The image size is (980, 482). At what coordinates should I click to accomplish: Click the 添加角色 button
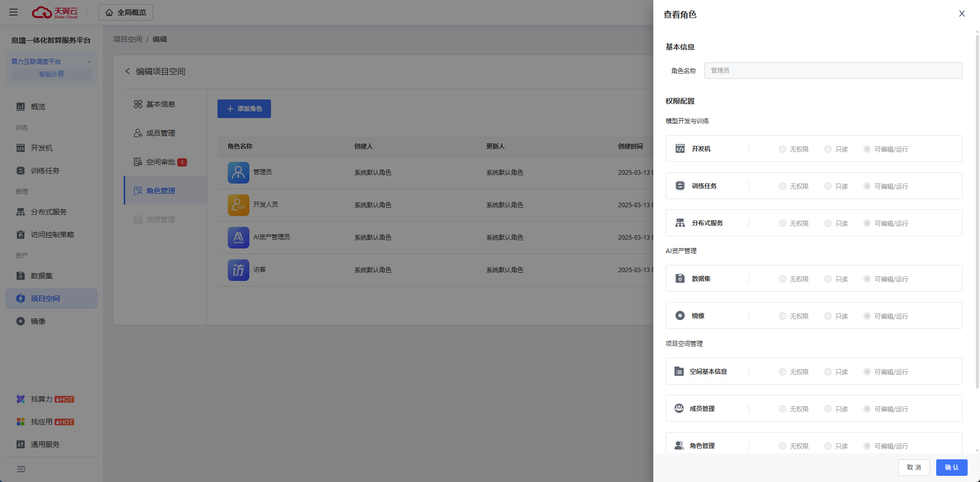244,109
